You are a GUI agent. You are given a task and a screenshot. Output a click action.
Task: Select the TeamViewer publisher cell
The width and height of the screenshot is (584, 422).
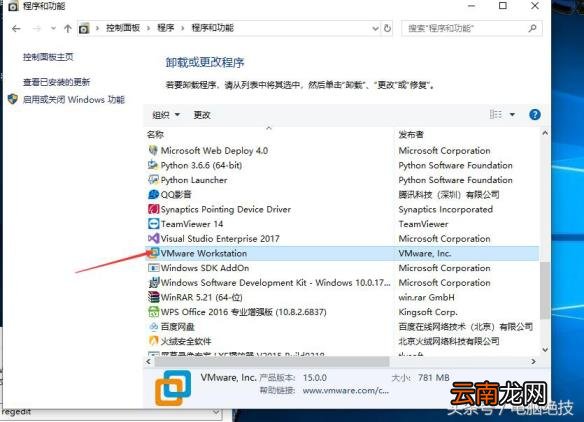[x=423, y=224]
